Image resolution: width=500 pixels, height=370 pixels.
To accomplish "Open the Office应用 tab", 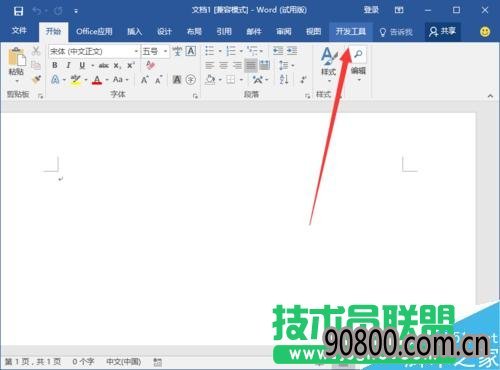I will coord(94,32).
